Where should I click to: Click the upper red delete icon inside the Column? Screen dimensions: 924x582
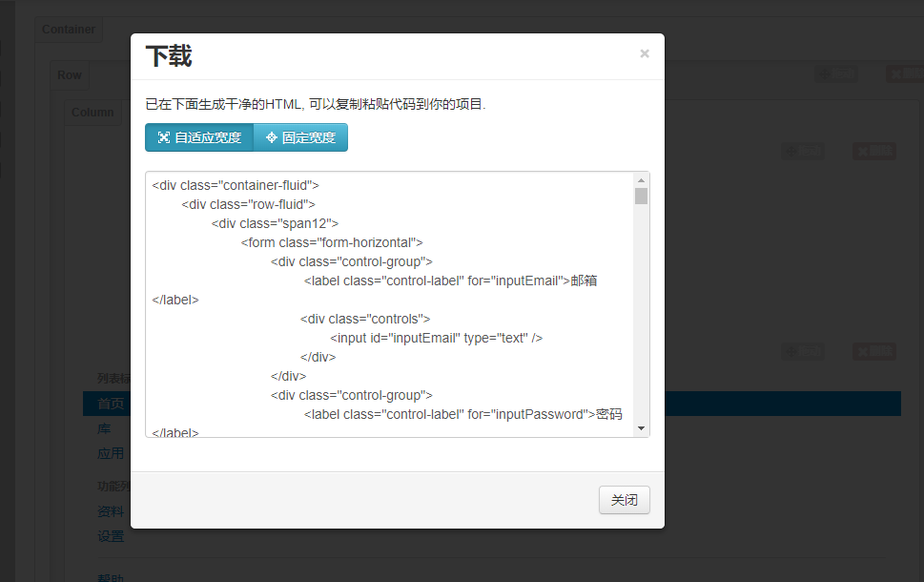[873, 150]
